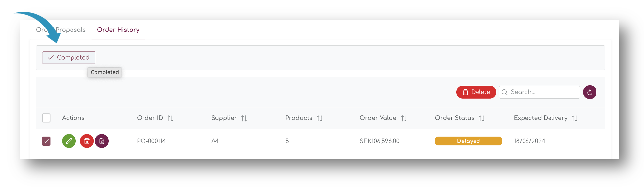Click the red trash icon for PO-000114
This screenshot has width=644, height=187.
point(87,141)
